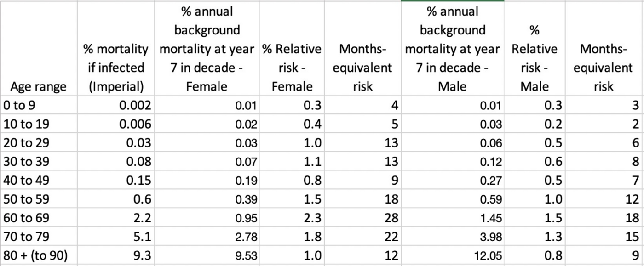Click male background mortality value 3.98

tap(489, 237)
